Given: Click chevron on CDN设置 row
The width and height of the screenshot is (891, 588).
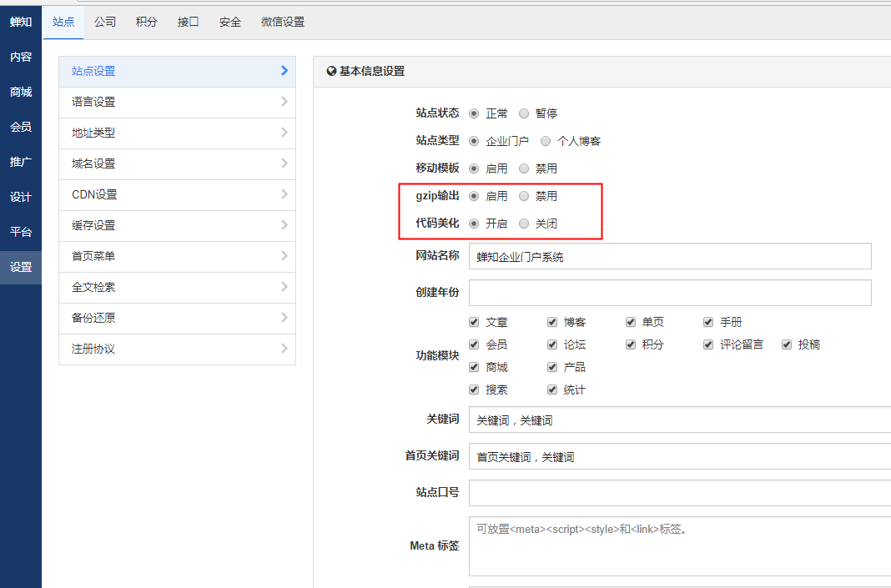Looking at the screenshot, I should (284, 193).
